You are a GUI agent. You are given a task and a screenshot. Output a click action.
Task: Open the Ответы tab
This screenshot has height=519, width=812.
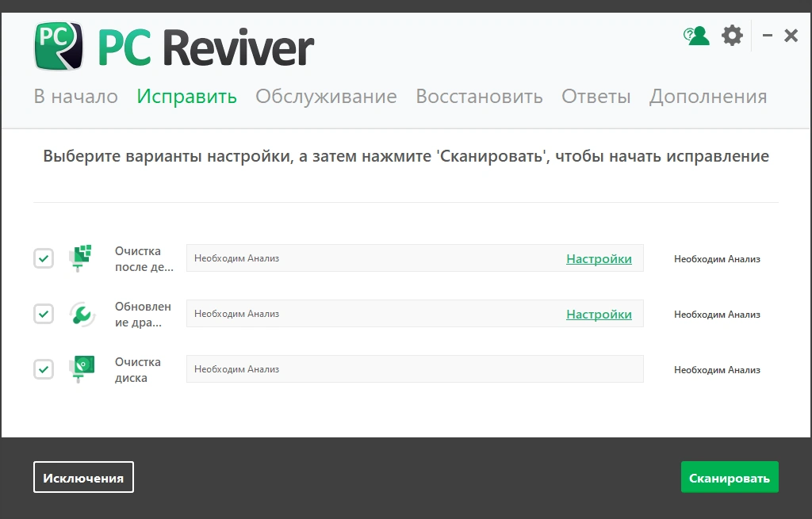[x=596, y=96]
